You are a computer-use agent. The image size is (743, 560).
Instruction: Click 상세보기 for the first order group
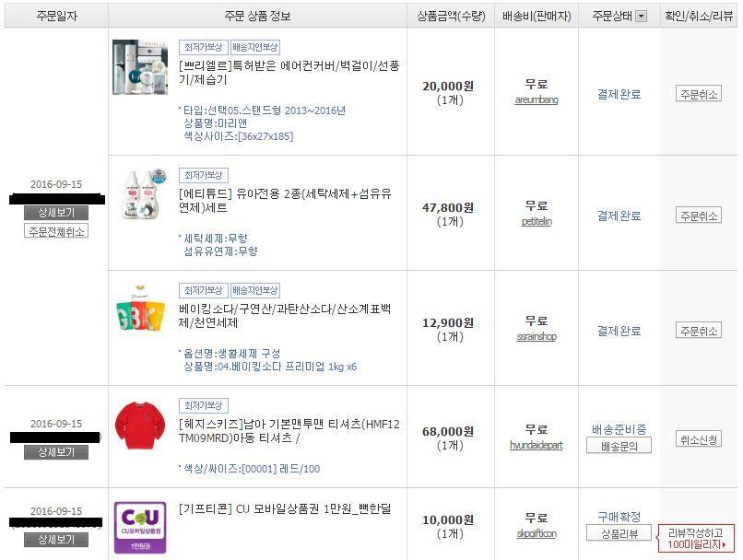pos(56,213)
